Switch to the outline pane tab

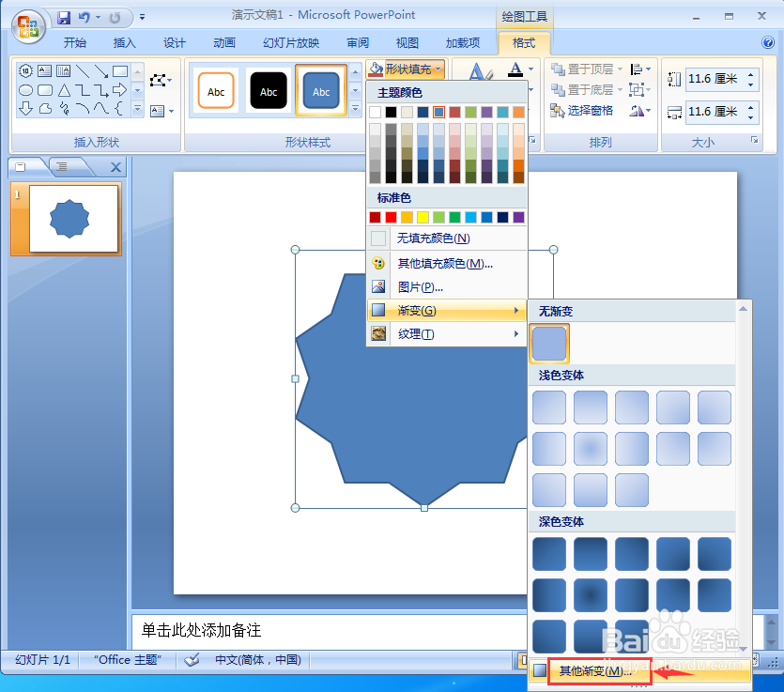point(62,166)
